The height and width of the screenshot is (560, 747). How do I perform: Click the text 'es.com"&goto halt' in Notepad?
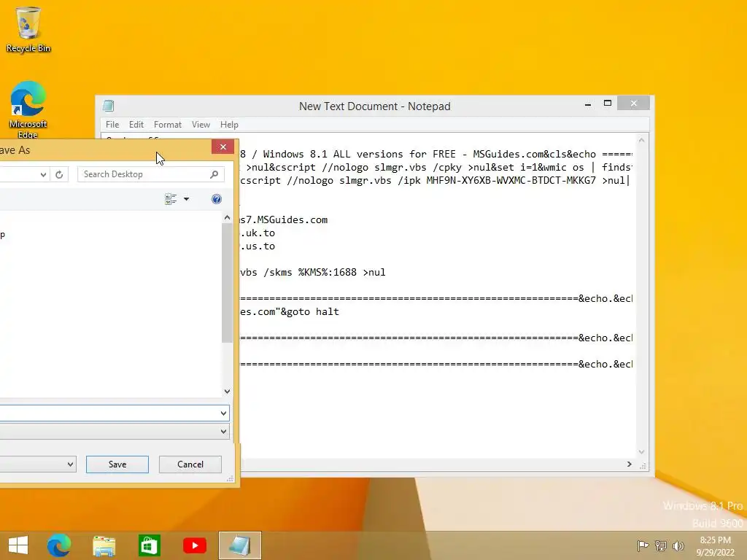tap(289, 312)
